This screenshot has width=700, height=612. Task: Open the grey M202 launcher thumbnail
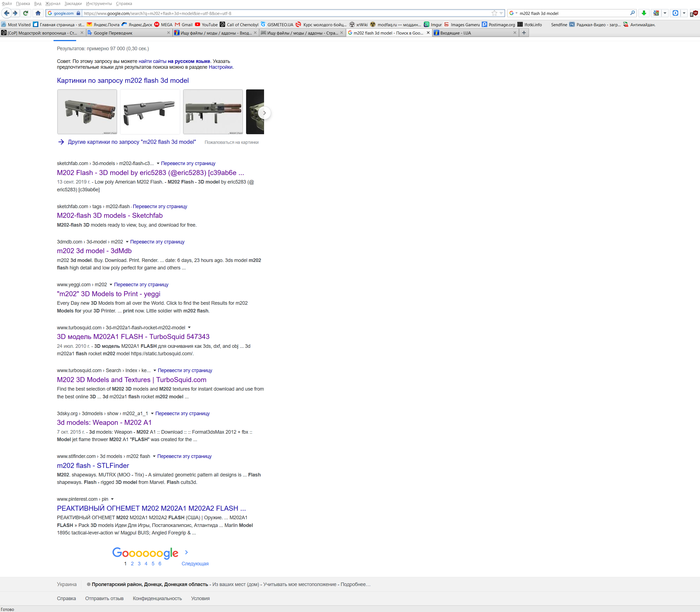coord(150,112)
